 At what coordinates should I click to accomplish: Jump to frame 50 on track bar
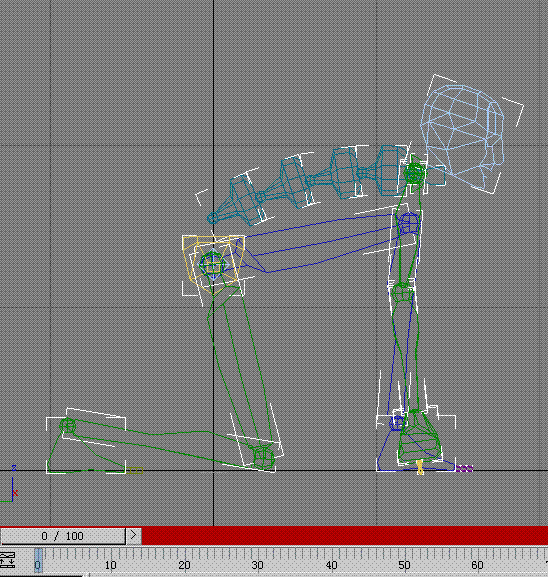pyautogui.click(x=404, y=565)
